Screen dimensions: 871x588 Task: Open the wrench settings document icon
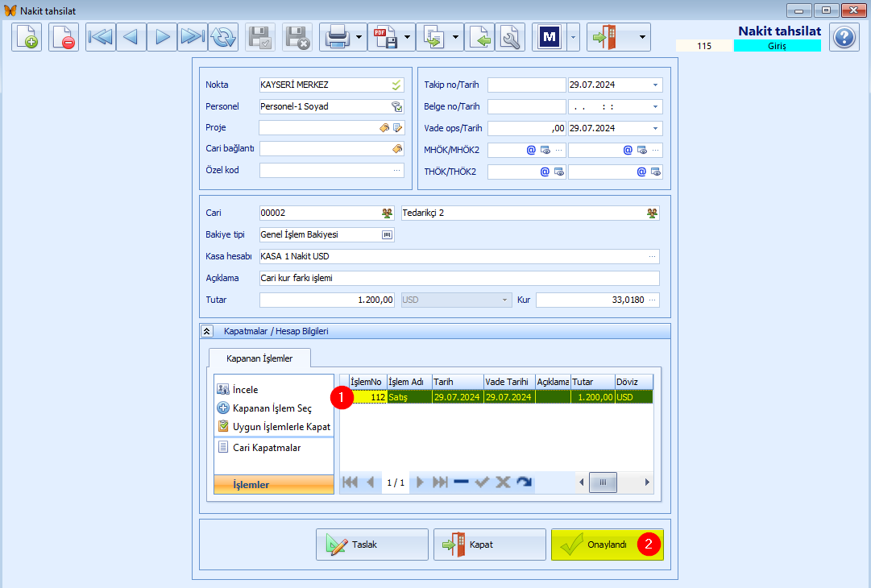(x=510, y=37)
